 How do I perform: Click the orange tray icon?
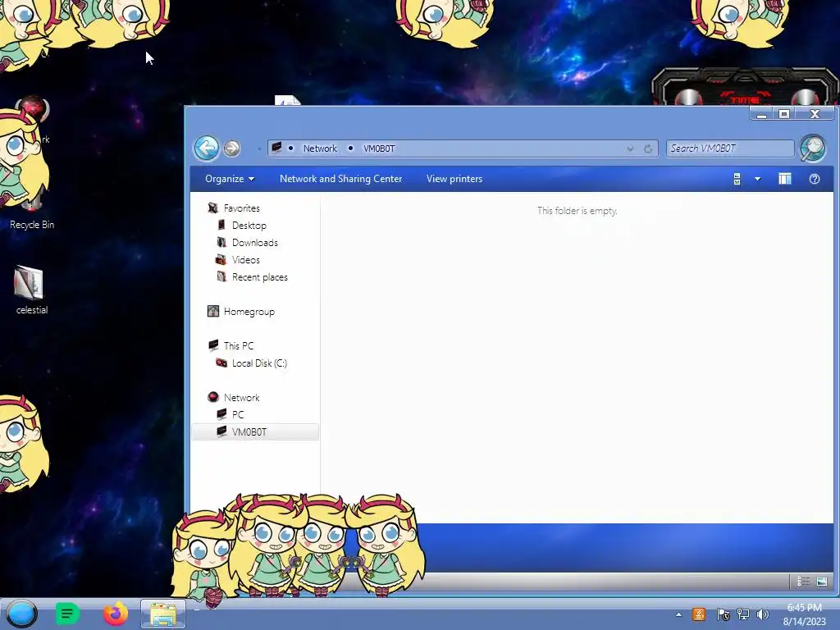point(699,614)
